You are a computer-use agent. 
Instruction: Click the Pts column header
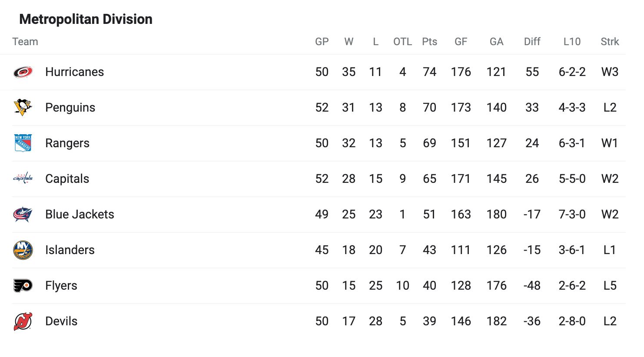[x=430, y=42]
